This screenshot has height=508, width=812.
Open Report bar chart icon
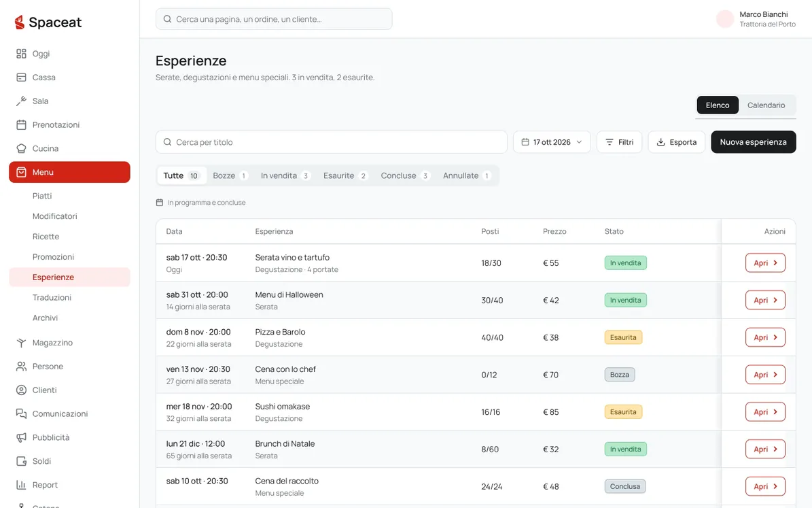pos(21,485)
